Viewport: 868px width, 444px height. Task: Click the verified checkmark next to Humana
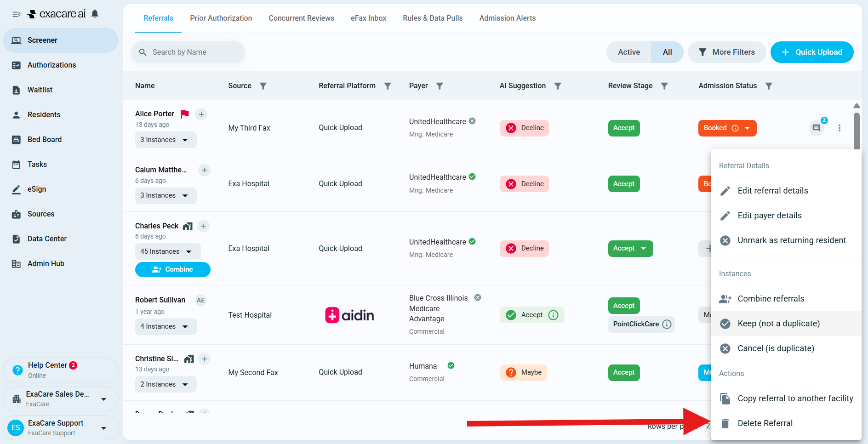pyautogui.click(x=451, y=365)
